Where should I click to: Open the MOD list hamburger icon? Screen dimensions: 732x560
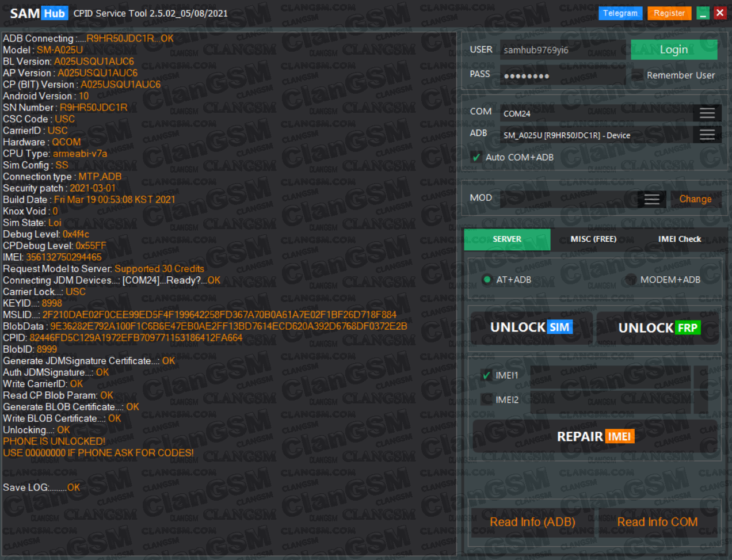click(x=652, y=199)
